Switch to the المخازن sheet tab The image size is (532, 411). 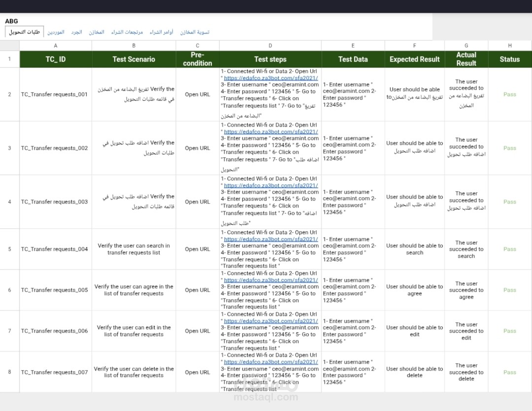coord(97,32)
